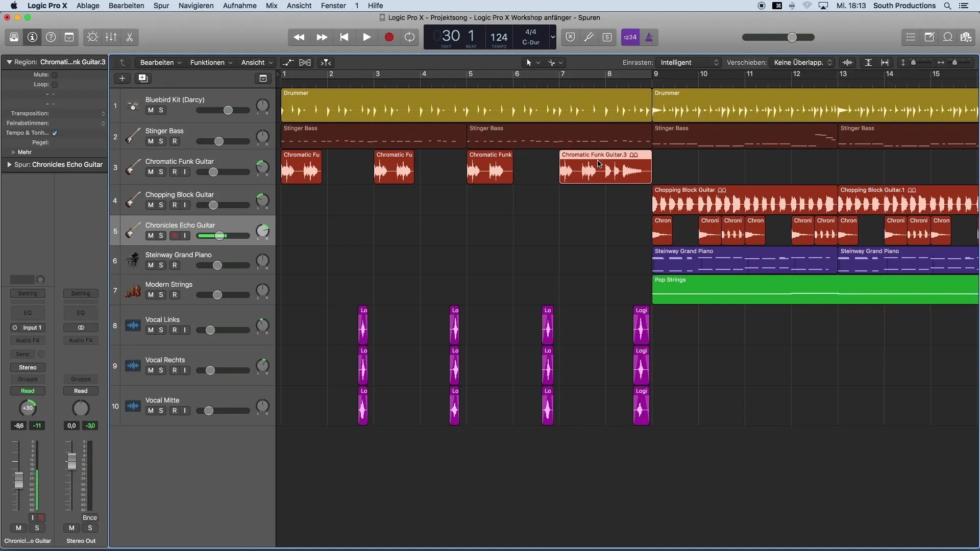Mute the Vocal Links track
The width and height of the screenshot is (980, 551).
[x=151, y=330]
